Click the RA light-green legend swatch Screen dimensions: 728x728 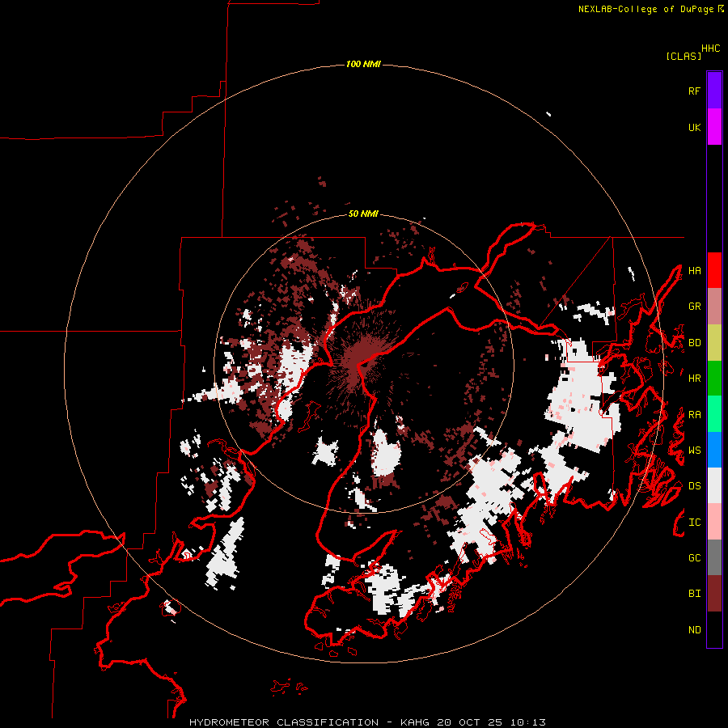[714, 414]
